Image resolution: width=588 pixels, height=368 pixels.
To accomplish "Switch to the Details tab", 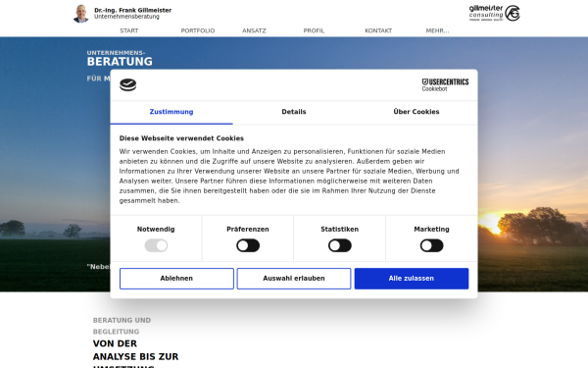I will pyautogui.click(x=294, y=112).
